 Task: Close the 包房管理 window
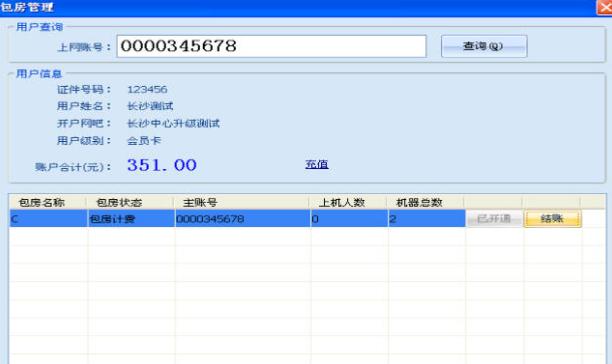[x=604, y=7]
